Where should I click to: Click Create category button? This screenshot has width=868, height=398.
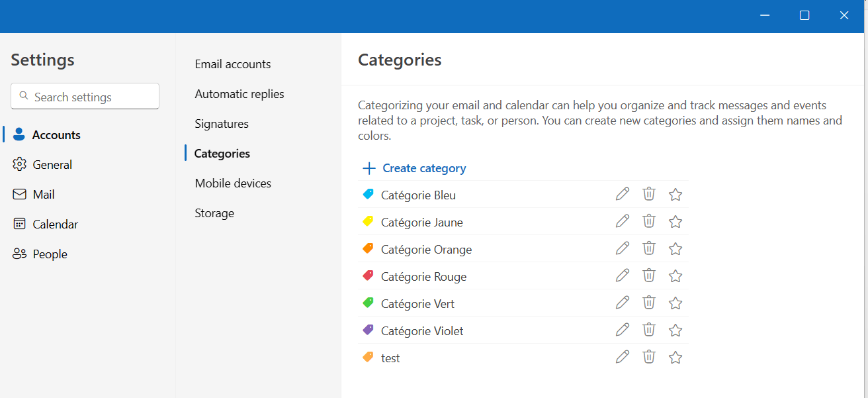[x=415, y=168]
